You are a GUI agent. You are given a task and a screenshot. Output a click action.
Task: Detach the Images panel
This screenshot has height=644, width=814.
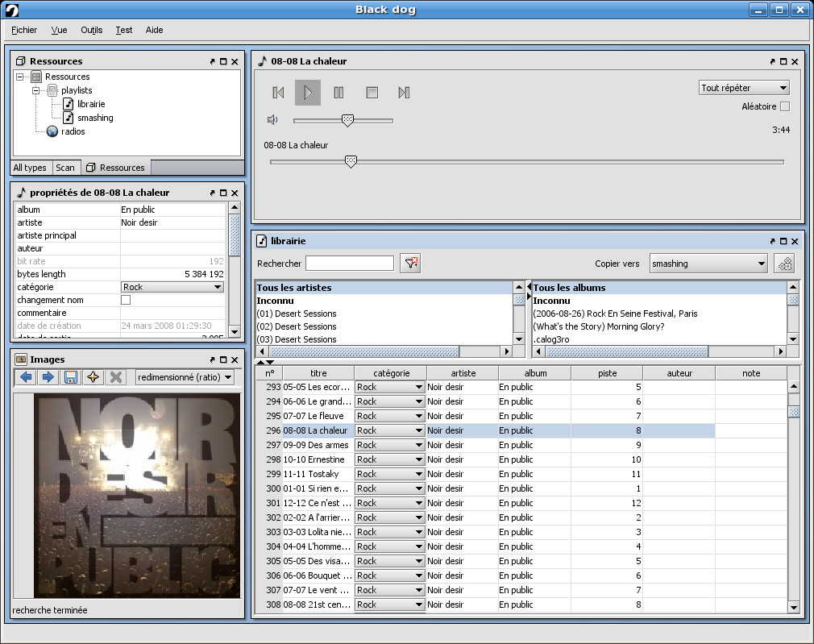(212, 359)
